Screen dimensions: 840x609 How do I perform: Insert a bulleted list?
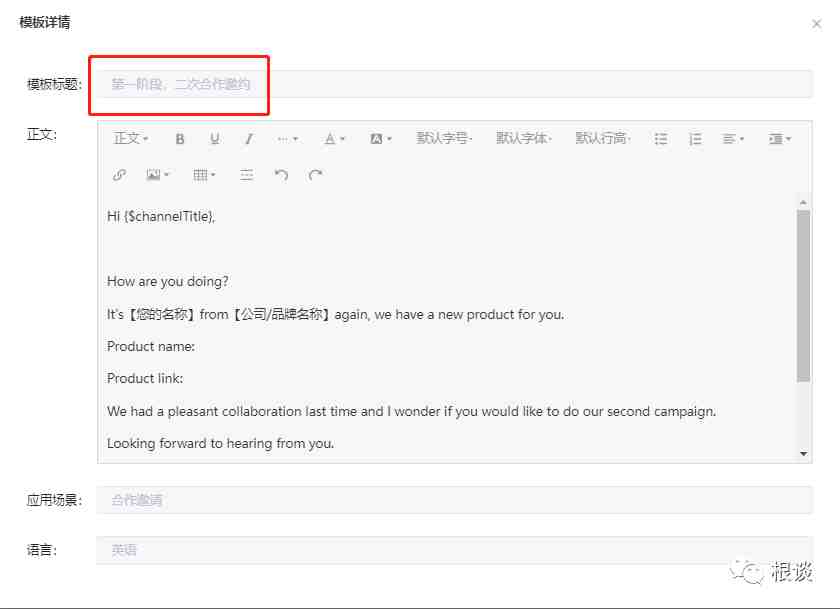point(661,139)
